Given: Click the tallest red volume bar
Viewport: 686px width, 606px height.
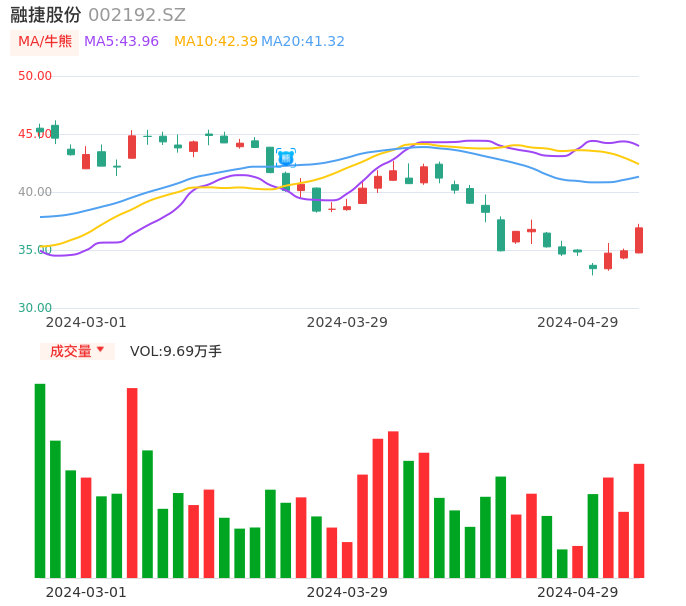Looking at the screenshot, I should [x=132, y=482].
